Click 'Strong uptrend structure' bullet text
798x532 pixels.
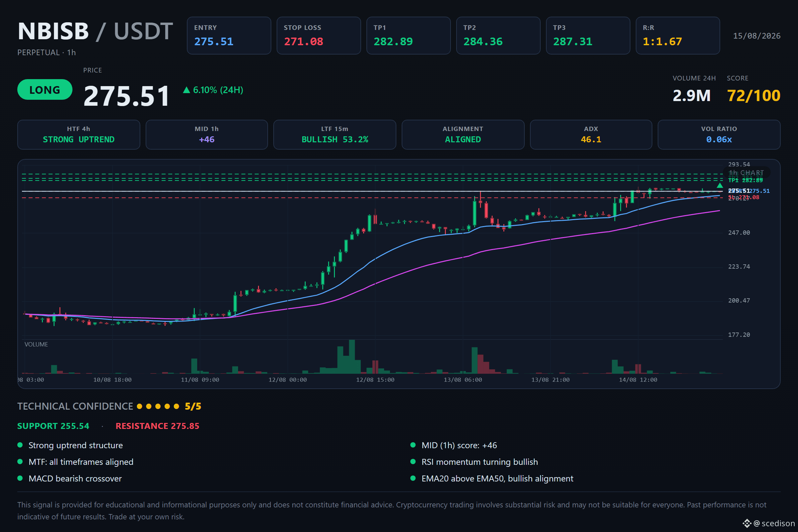(x=76, y=446)
